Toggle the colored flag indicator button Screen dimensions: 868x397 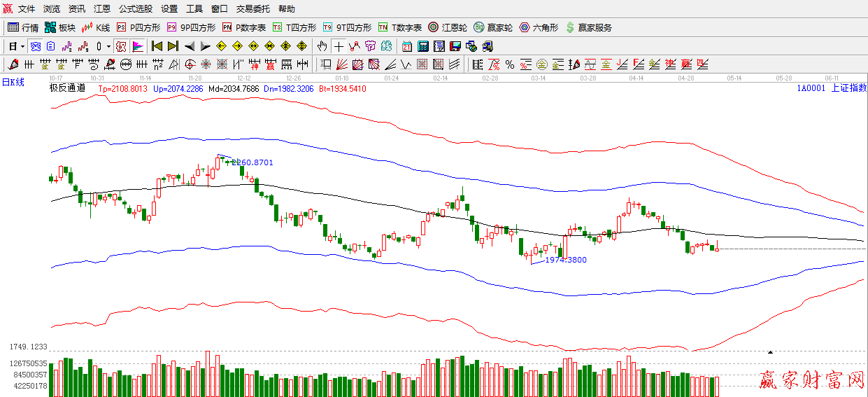[138, 46]
